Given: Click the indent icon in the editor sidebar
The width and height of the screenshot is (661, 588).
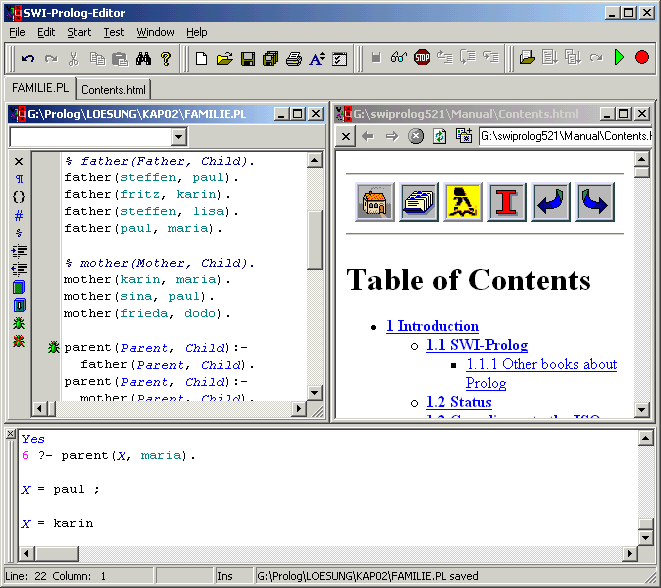Looking at the screenshot, I should (x=19, y=251).
